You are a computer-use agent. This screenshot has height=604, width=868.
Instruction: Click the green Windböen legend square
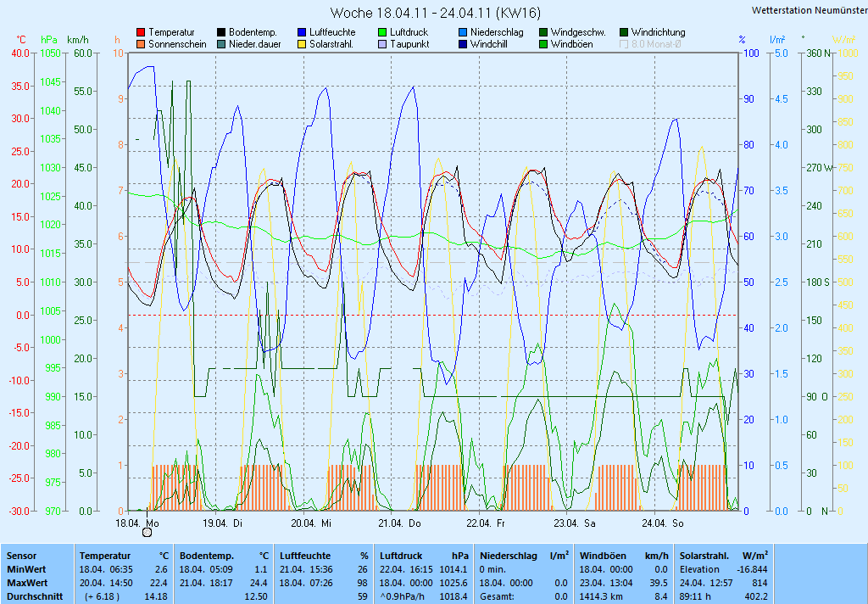tap(543, 44)
